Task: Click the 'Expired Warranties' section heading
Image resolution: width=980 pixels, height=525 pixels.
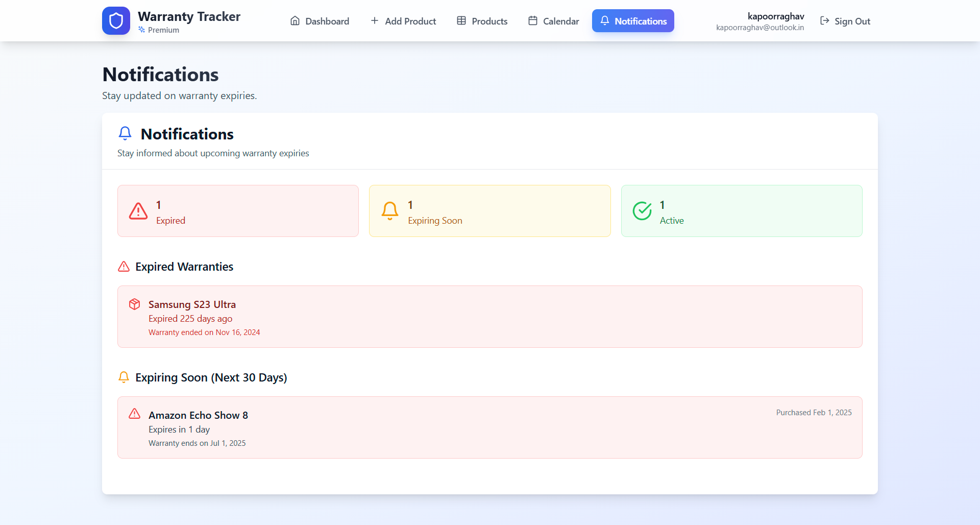Action: coord(184,267)
